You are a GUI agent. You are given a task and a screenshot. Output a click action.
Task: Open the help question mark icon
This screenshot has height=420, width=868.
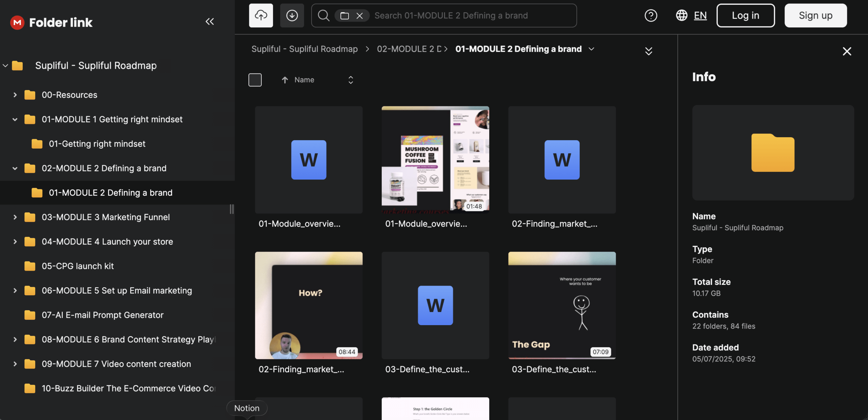(651, 16)
